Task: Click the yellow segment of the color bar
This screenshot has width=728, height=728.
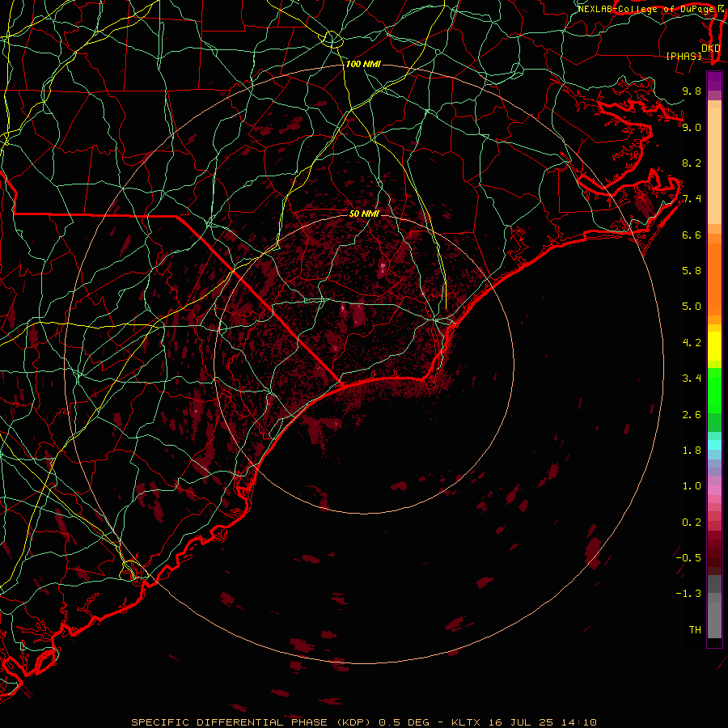Action: tap(714, 346)
